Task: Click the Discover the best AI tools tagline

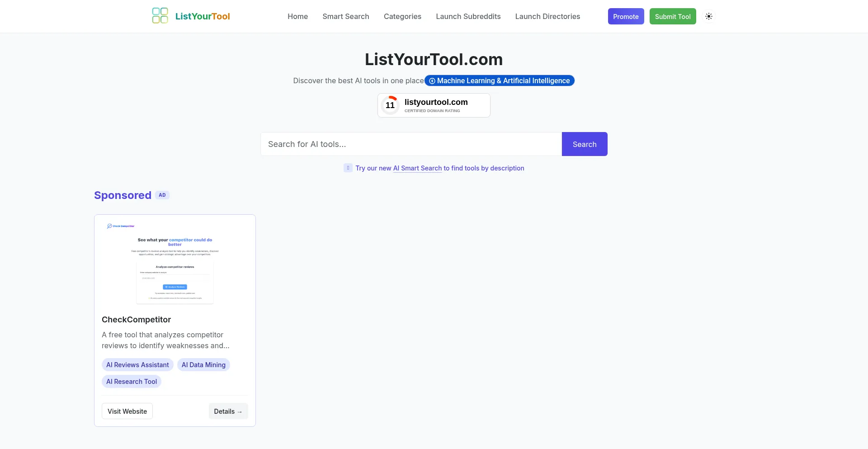Action: [359, 80]
